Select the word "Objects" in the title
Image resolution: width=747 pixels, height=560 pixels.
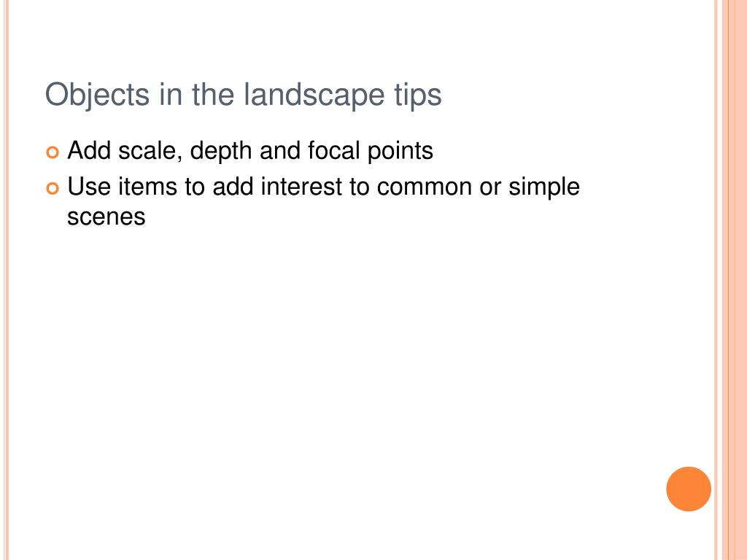97,96
